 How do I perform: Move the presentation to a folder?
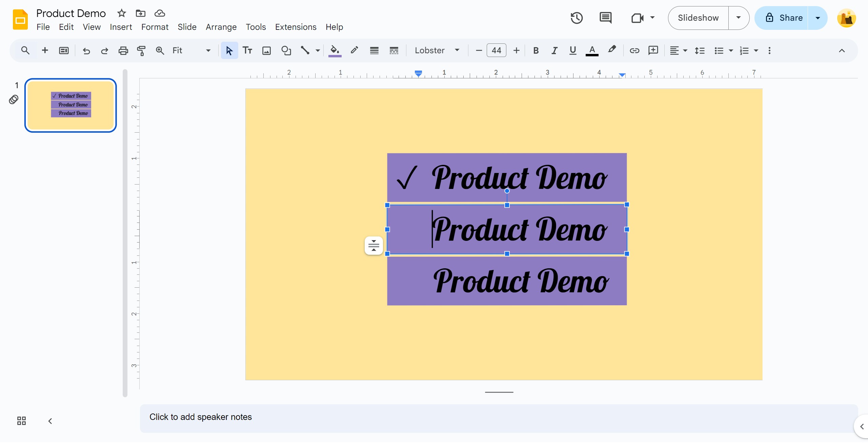(x=140, y=13)
